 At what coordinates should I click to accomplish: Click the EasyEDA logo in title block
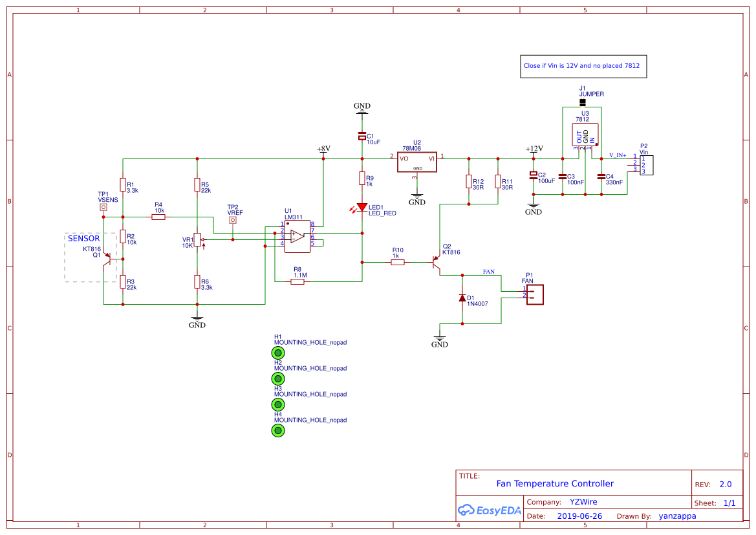[488, 510]
